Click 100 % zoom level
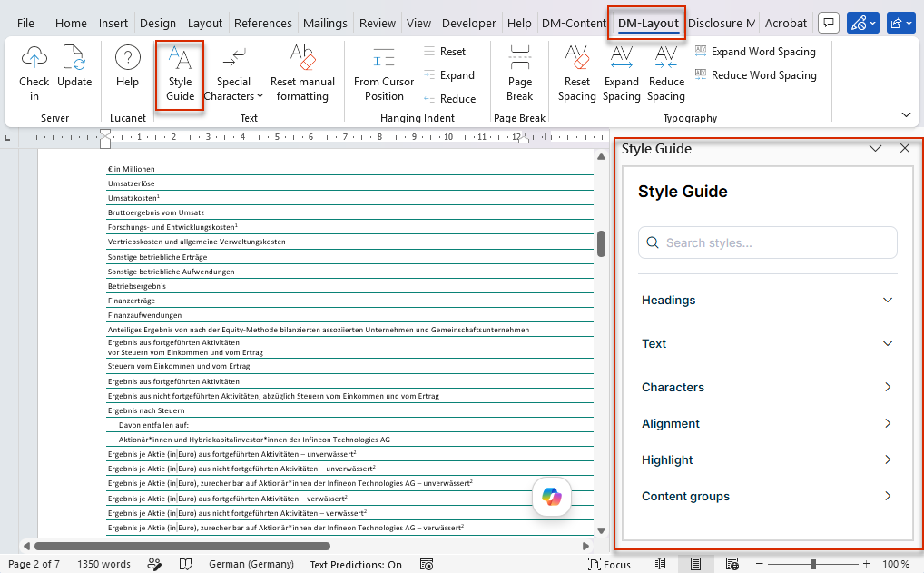The image size is (924, 573). pos(896,564)
